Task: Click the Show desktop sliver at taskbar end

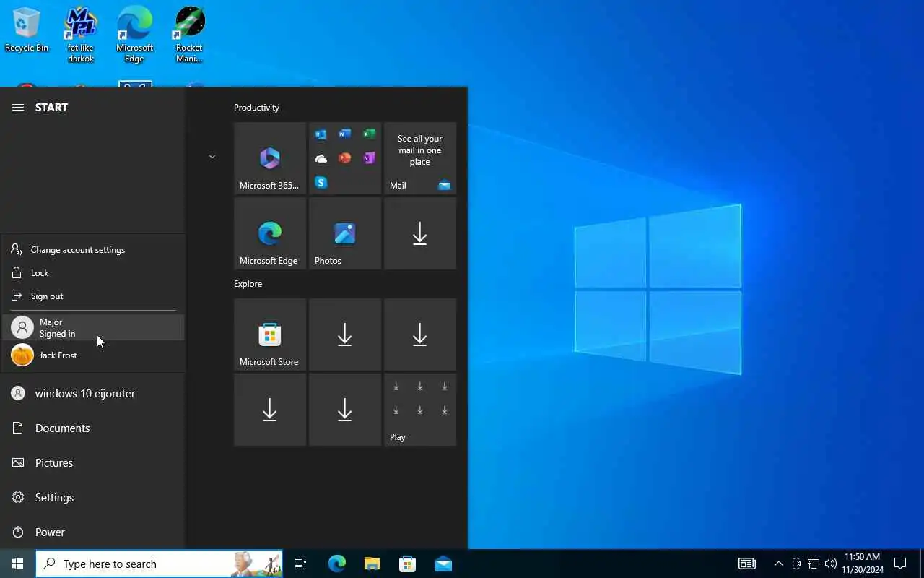Action: coord(921,564)
